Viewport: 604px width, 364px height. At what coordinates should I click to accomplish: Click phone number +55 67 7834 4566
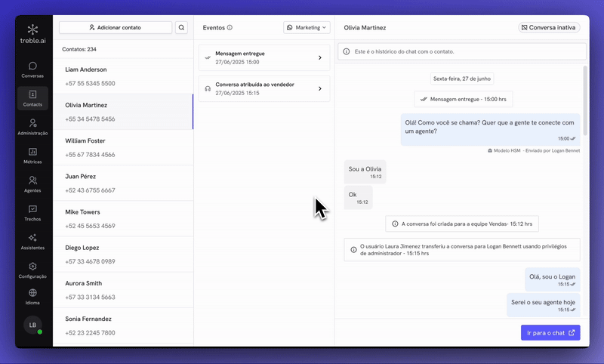90,155
